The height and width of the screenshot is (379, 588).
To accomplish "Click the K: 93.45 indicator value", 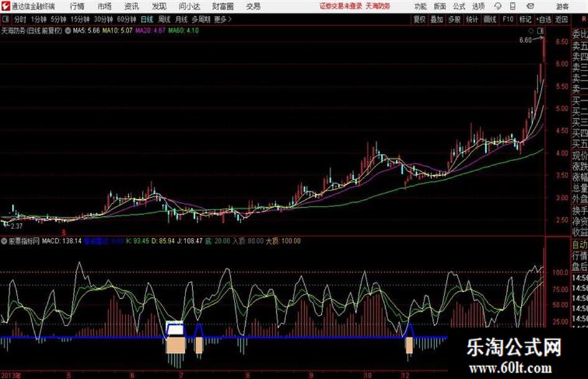I will pyautogui.click(x=138, y=241).
